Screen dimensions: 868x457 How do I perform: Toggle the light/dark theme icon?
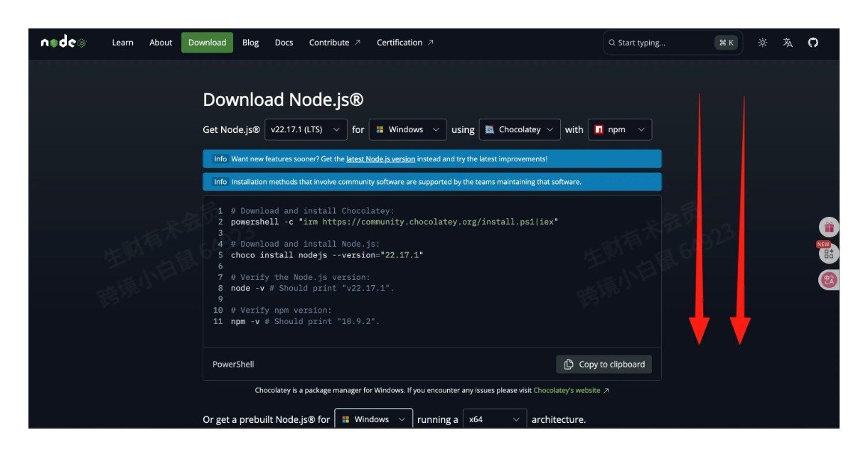pos(763,43)
